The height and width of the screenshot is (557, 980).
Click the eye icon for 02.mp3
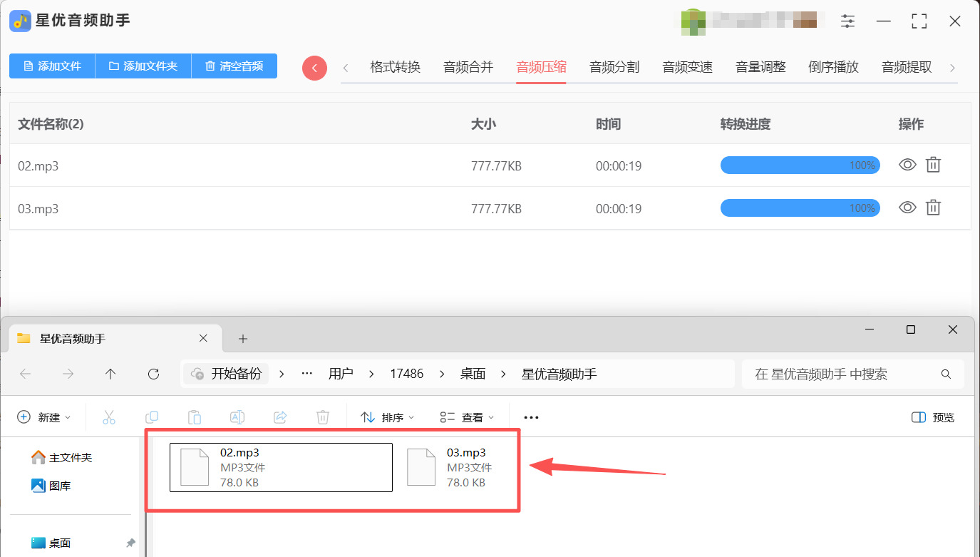click(907, 165)
